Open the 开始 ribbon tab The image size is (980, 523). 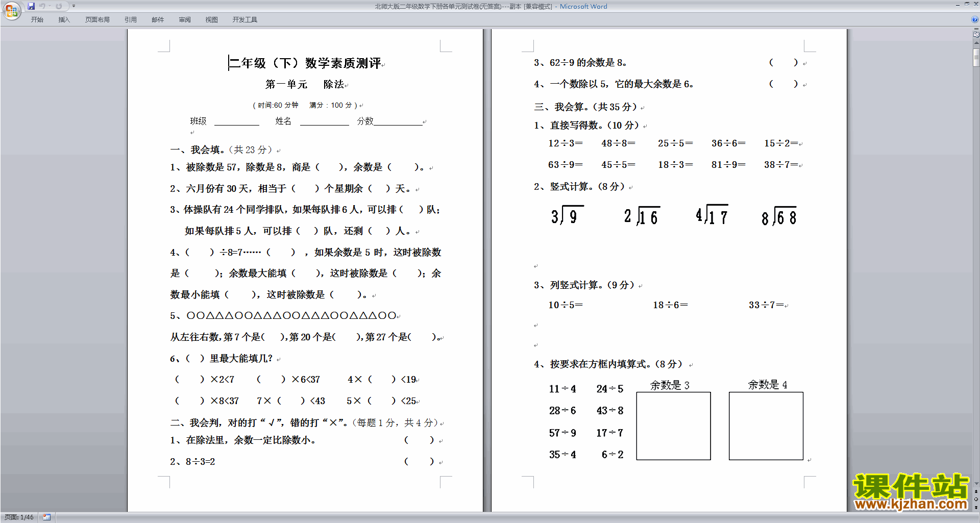(37, 19)
